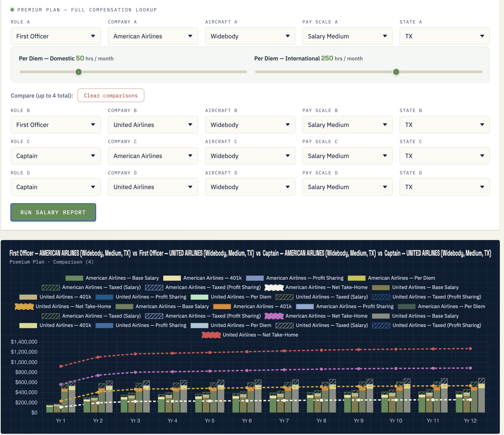The width and height of the screenshot is (504, 435).
Task: Click the Per Diem Domestic slider handle
Action: pos(79,72)
